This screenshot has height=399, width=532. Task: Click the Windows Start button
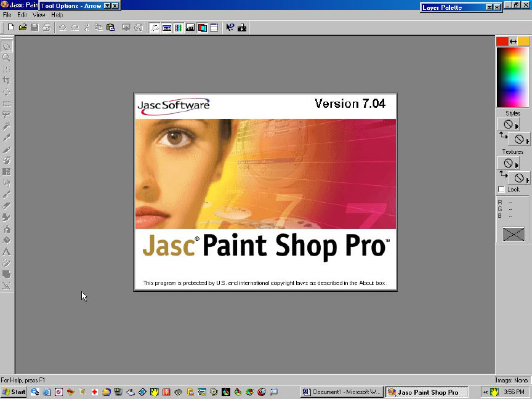(x=14, y=392)
